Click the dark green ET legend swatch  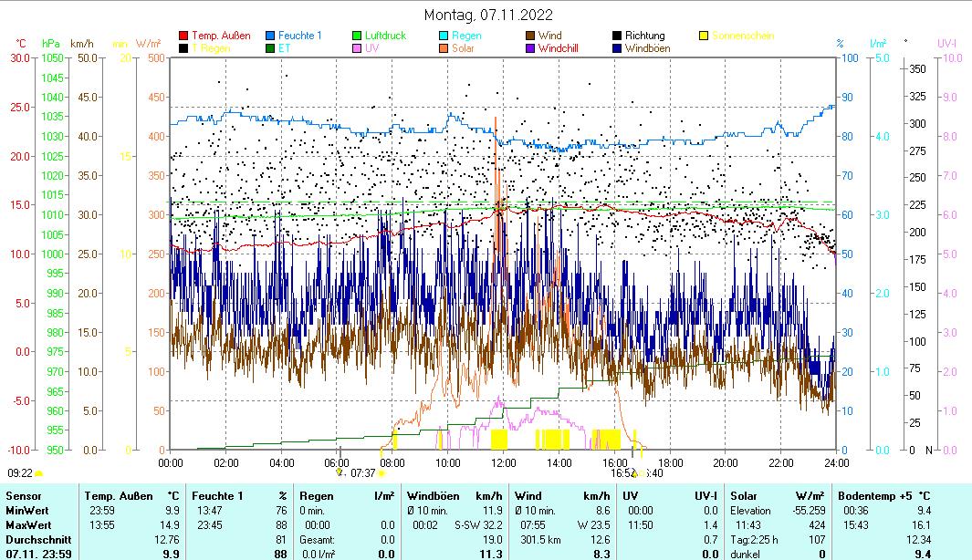pos(270,48)
